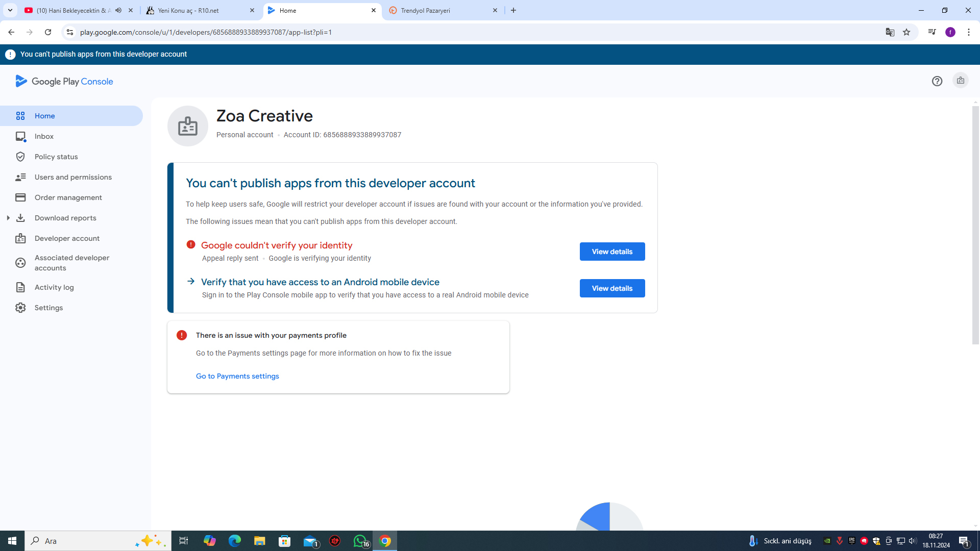Click the Settings gear icon in sidebar
Image resolution: width=980 pixels, height=551 pixels.
point(20,308)
